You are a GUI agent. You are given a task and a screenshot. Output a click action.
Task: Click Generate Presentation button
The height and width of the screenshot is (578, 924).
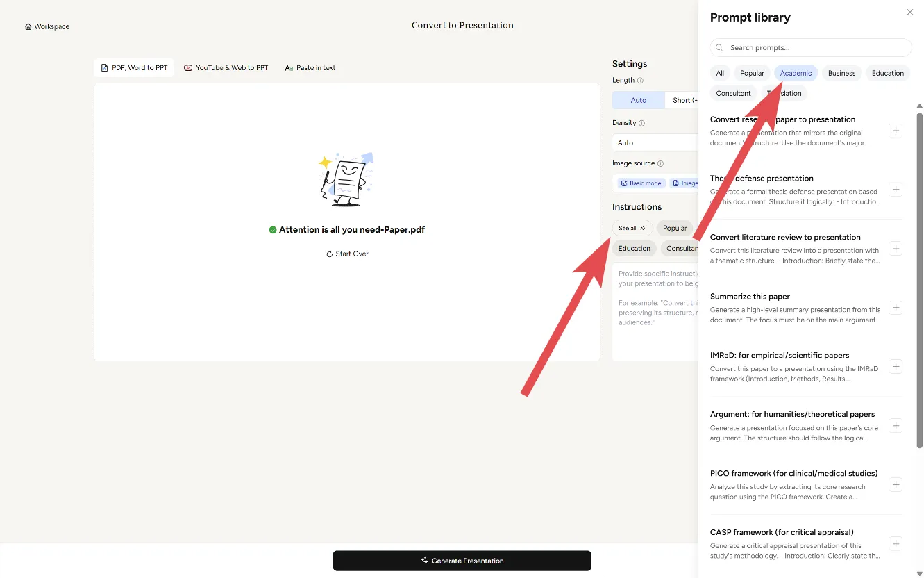coord(462,561)
